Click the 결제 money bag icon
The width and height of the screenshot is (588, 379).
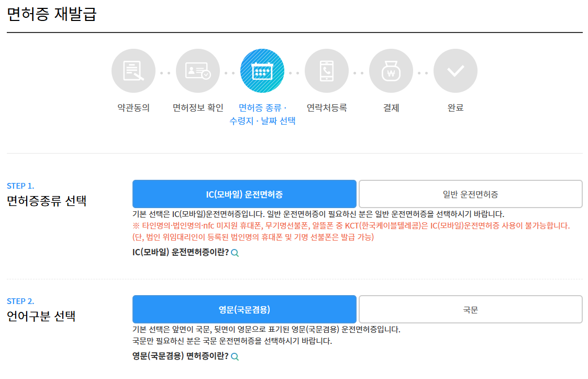point(391,70)
